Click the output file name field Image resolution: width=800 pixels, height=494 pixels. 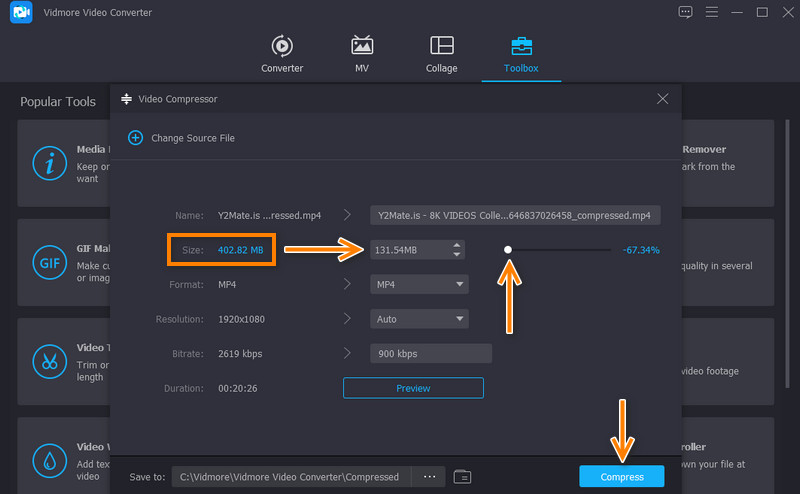(x=515, y=215)
